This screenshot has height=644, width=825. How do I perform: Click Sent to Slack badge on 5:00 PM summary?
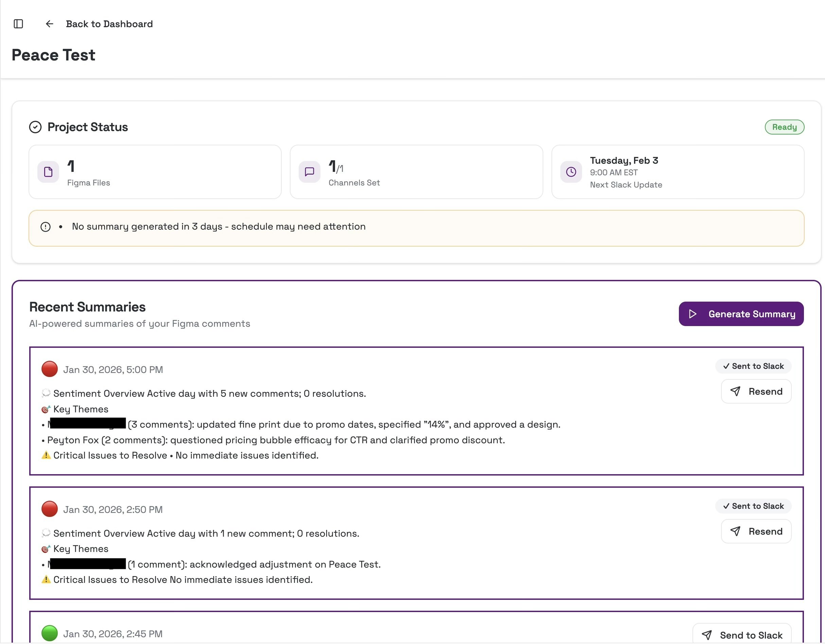point(753,366)
